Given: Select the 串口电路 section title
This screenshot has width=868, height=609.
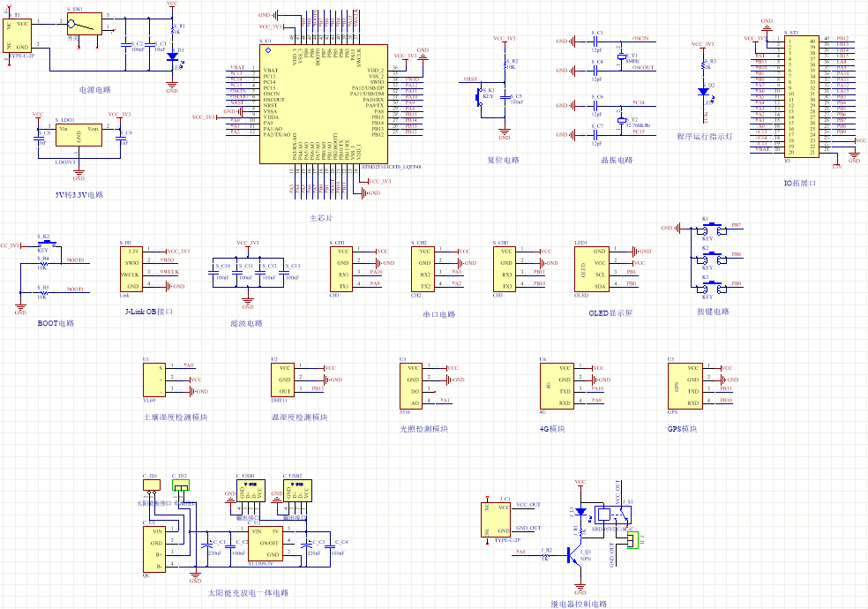Looking at the screenshot, I should pyautogui.click(x=439, y=314).
